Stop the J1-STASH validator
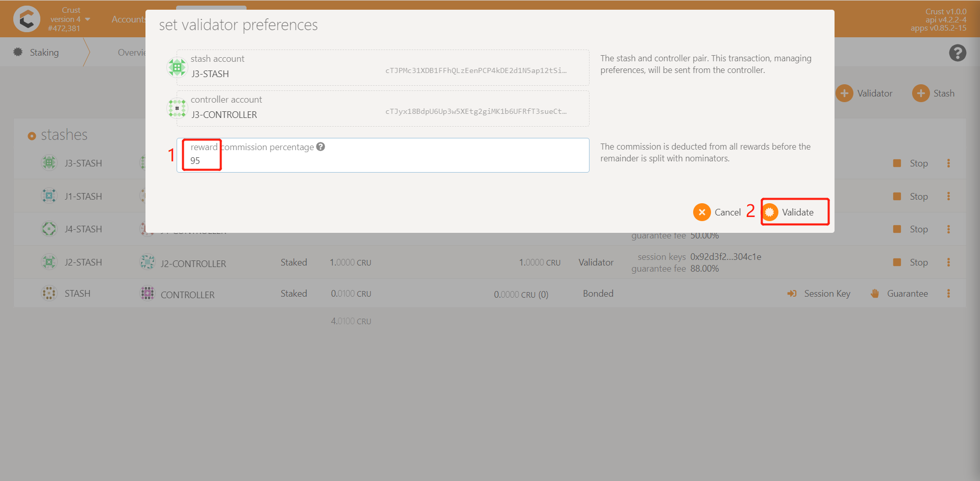 click(x=911, y=197)
